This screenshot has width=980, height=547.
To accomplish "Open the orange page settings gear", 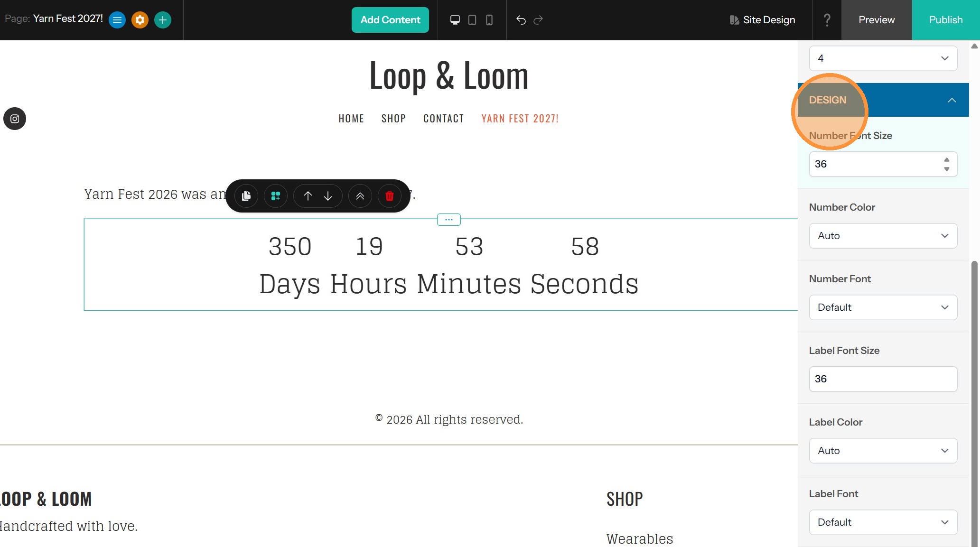I will 140,20.
